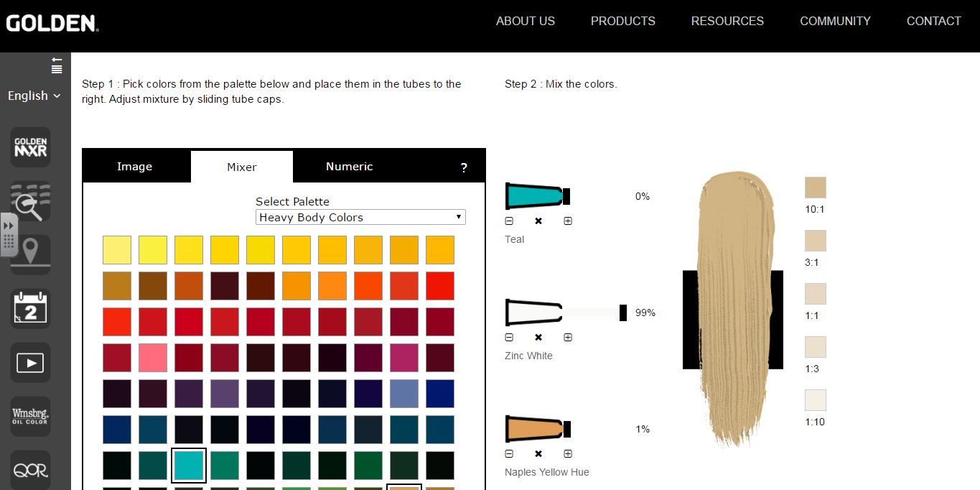The height and width of the screenshot is (490, 980).
Task: Click the product search sidebar icon
Action: click(29, 202)
